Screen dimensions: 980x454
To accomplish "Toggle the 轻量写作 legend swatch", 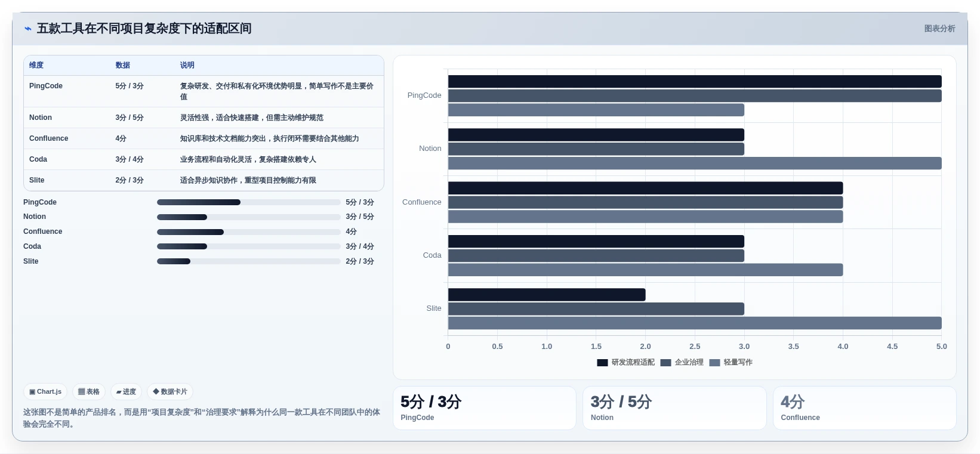I will (x=714, y=363).
